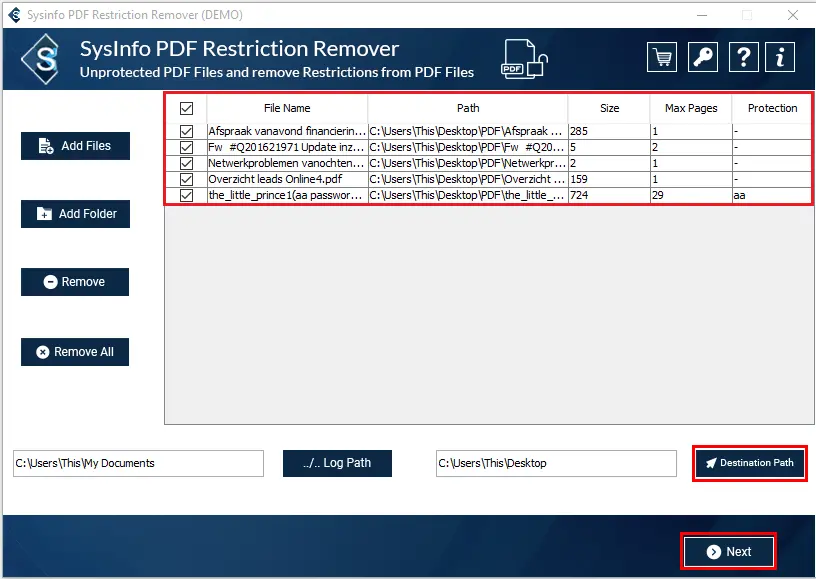Click the shopping cart buy icon
Viewport: 816px width, 579px height.
pos(661,57)
